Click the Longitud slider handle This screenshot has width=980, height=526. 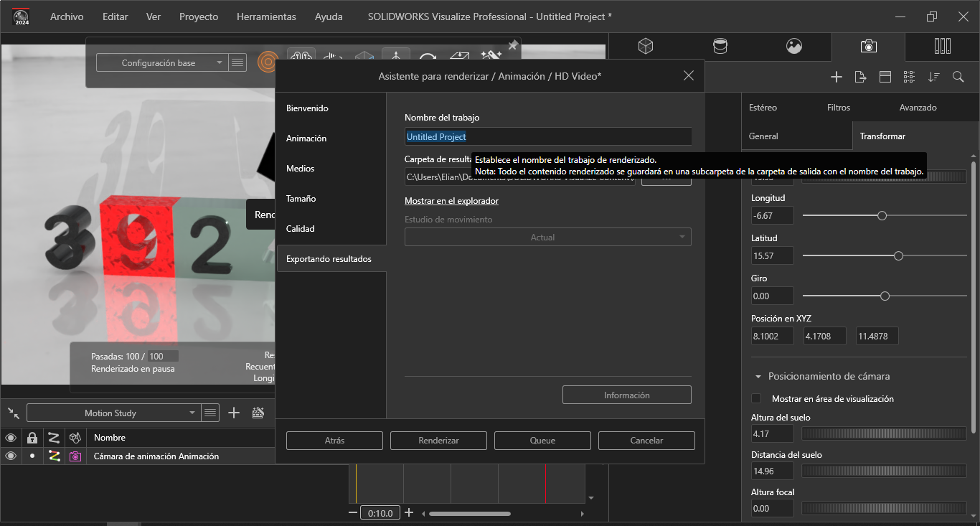pyautogui.click(x=882, y=215)
